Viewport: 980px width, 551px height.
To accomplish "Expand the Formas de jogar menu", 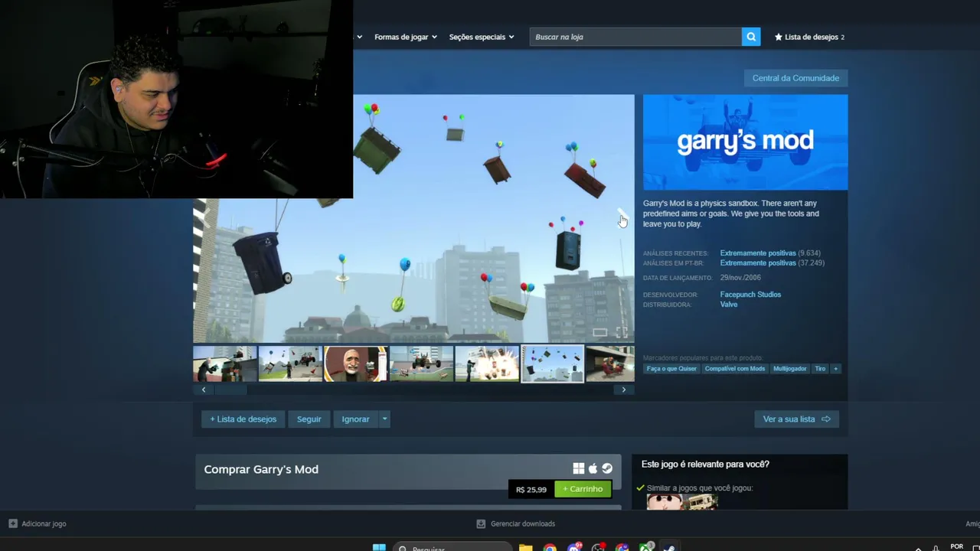I will pos(406,37).
